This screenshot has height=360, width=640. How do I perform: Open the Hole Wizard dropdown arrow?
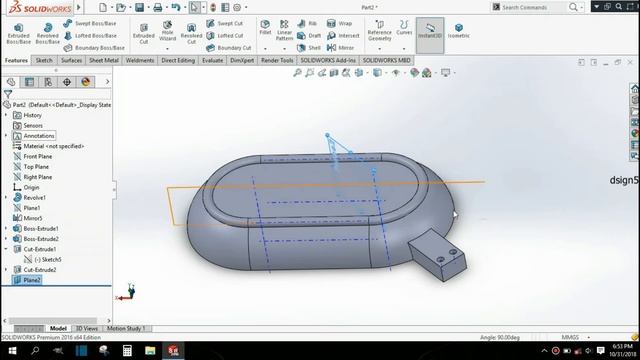coord(167,49)
